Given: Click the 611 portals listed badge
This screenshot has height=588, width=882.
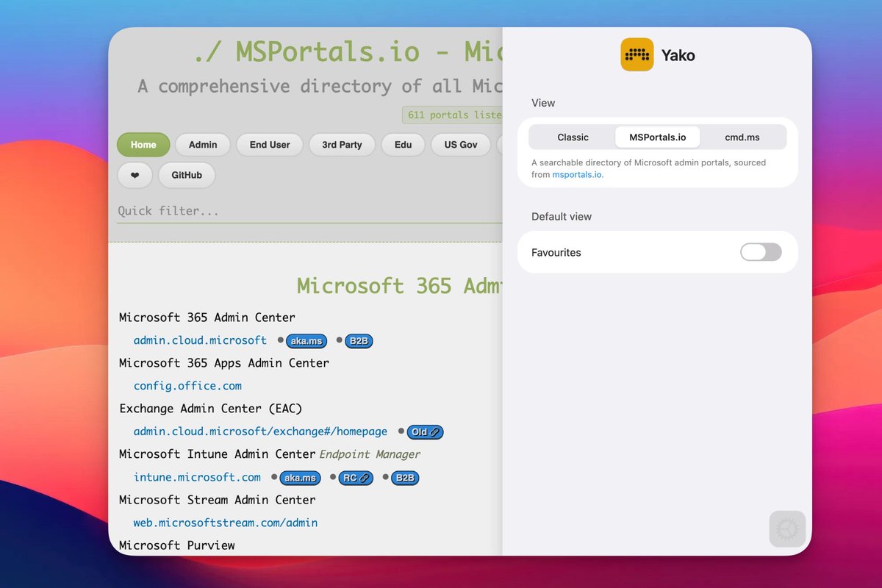Looking at the screenshot, I should (452, 115).
